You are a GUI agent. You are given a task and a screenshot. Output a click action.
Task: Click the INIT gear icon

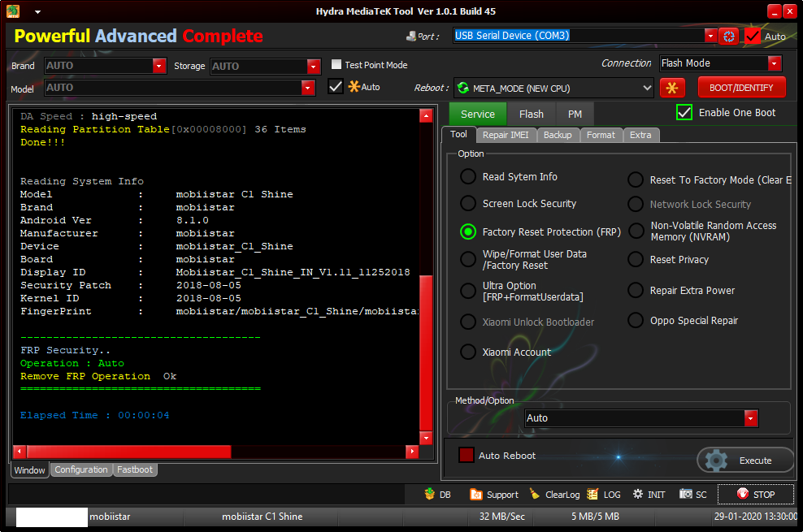click(x=649, y=494)
